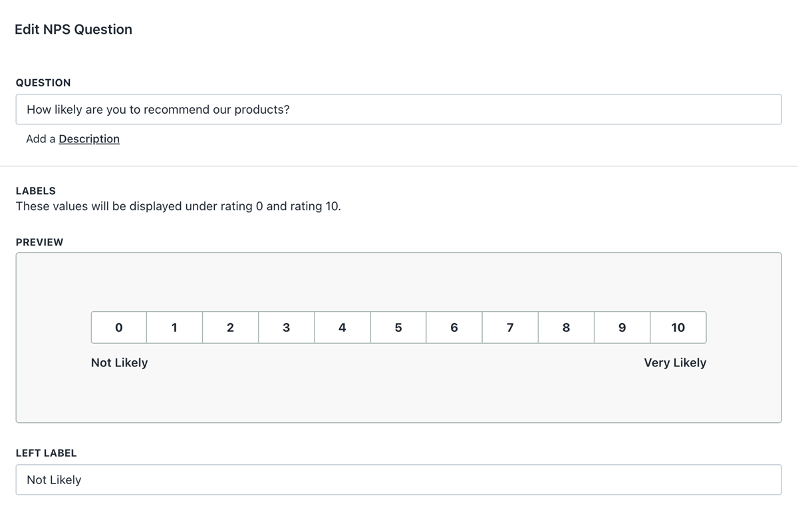This screenshot has height=532, width=798.
Task: Click the "Edit NPS Question" heading
Action: pos(73,29)
